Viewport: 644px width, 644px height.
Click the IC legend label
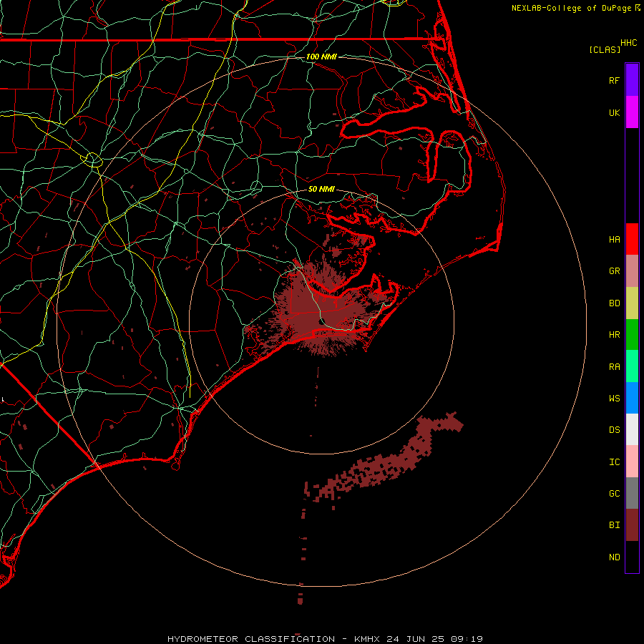[x=614, y=462]
